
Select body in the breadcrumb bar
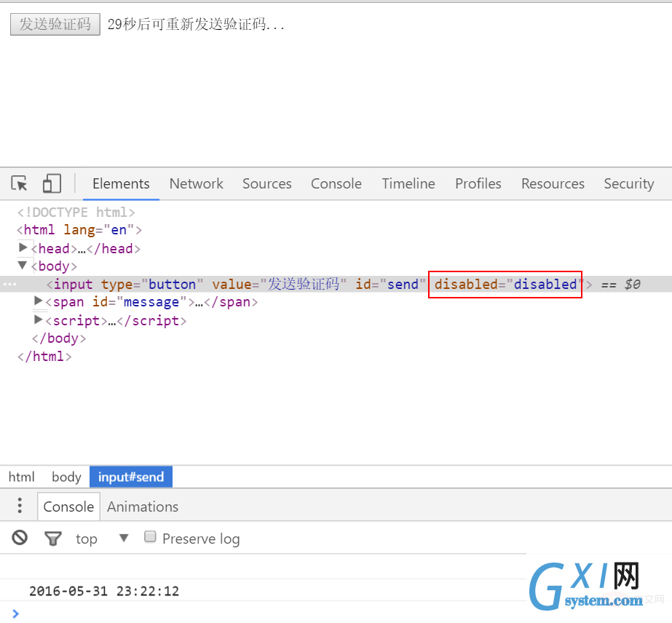(x=66, y=477)
